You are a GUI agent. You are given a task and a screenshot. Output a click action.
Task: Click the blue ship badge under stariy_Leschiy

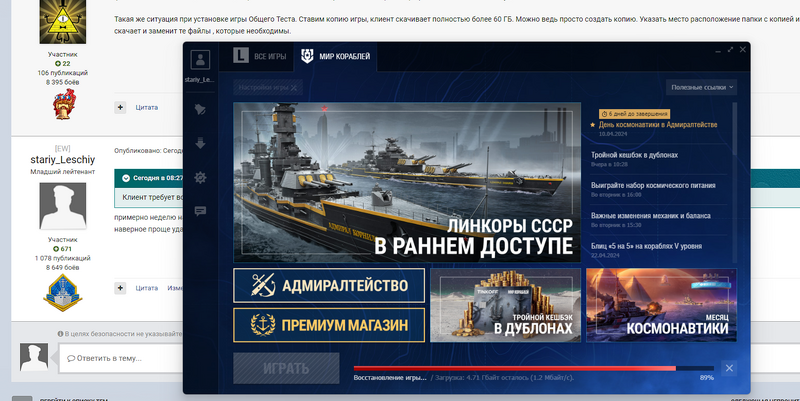[x=62, y=293]
